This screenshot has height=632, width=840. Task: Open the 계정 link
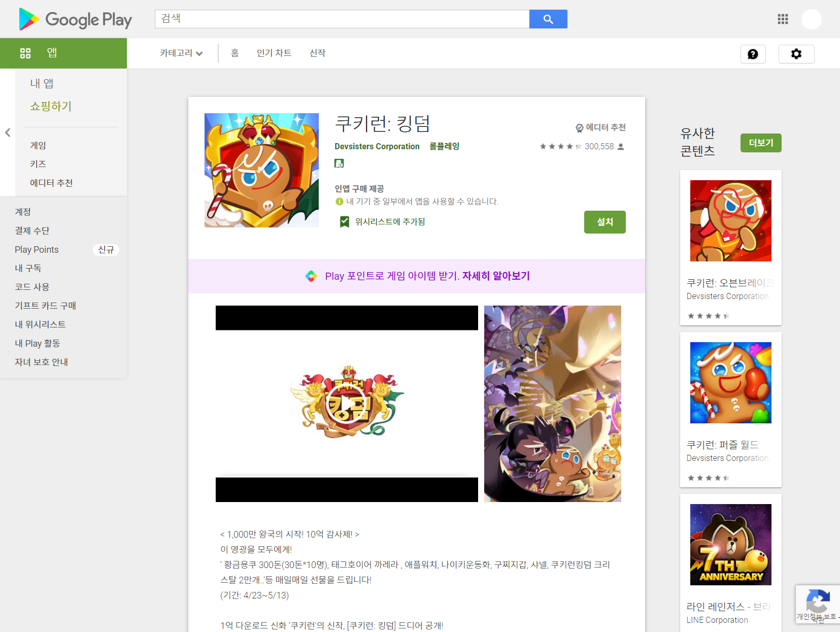pyautogui.click(x=23, y=212)
